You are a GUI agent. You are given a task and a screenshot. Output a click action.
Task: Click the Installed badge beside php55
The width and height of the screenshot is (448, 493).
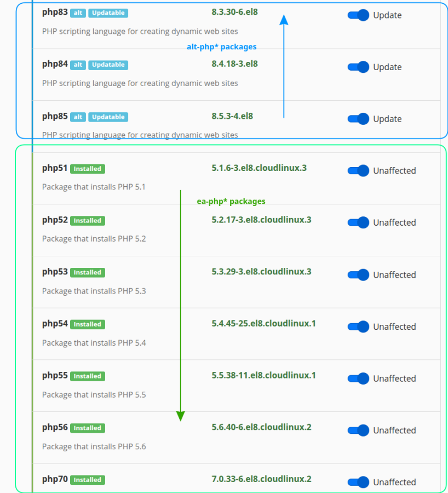click(87, 376)
